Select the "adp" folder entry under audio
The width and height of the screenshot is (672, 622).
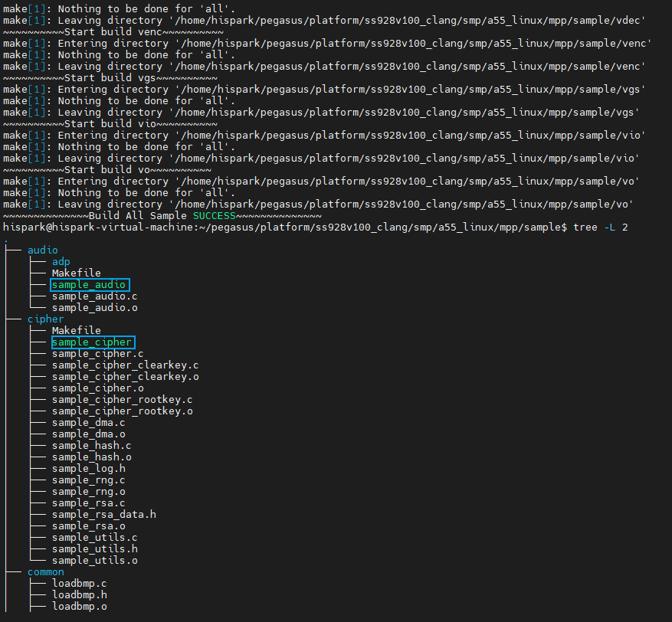(x=61, y=262)
